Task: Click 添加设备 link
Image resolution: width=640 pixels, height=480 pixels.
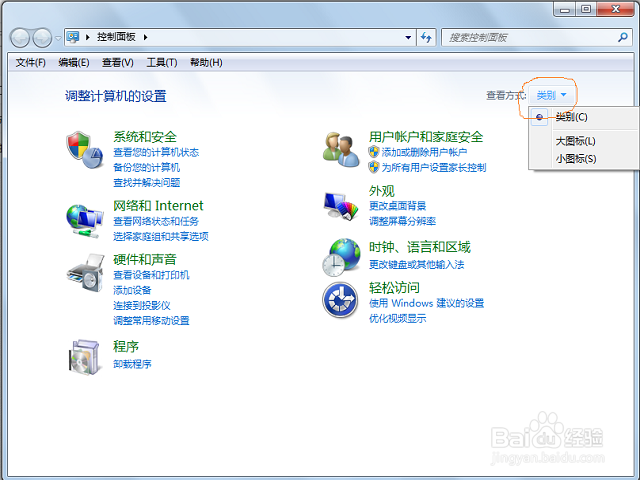Action: pos(132,290)
